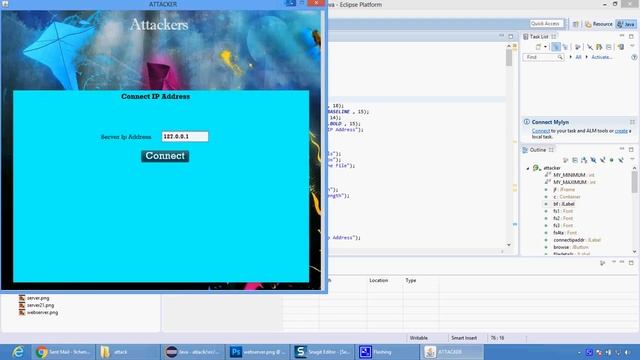Image resolution: width=640 pixels, height=360 pixels.
Task: Click the Sort icon in Outline toolbar
Action: [566, 160]
